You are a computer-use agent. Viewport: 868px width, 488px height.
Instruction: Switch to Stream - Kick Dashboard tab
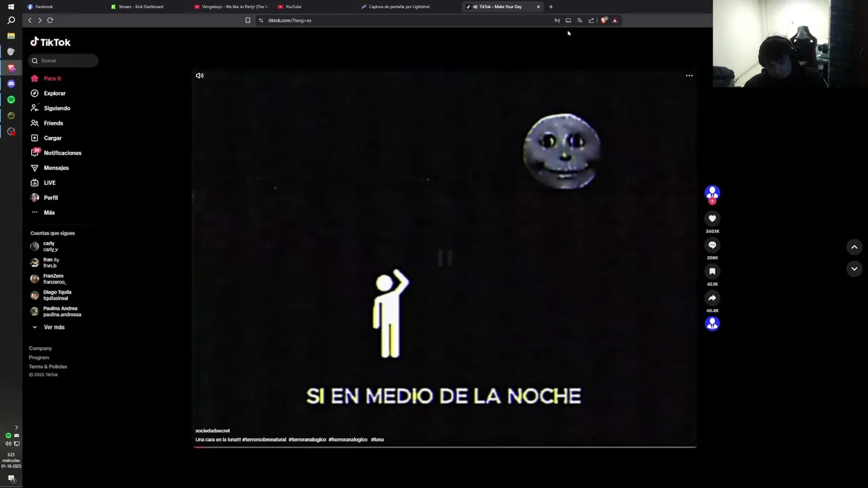pos(148,7)
